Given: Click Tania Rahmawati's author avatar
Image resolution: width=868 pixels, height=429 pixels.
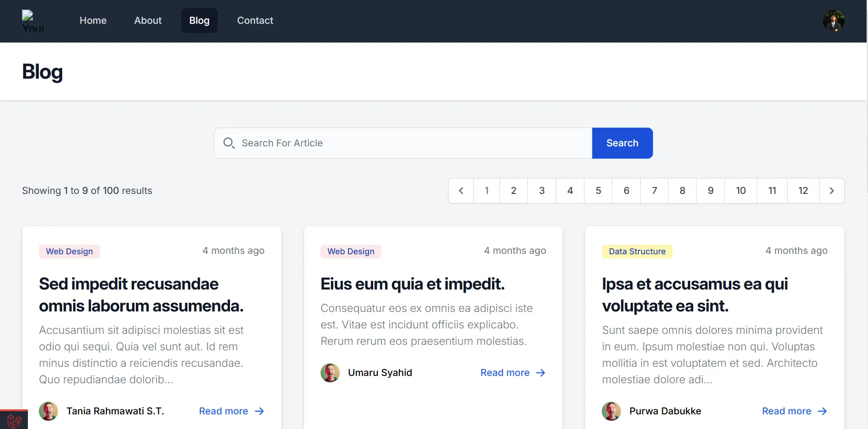Looking at the screenshot, I should tap(48, 411).
